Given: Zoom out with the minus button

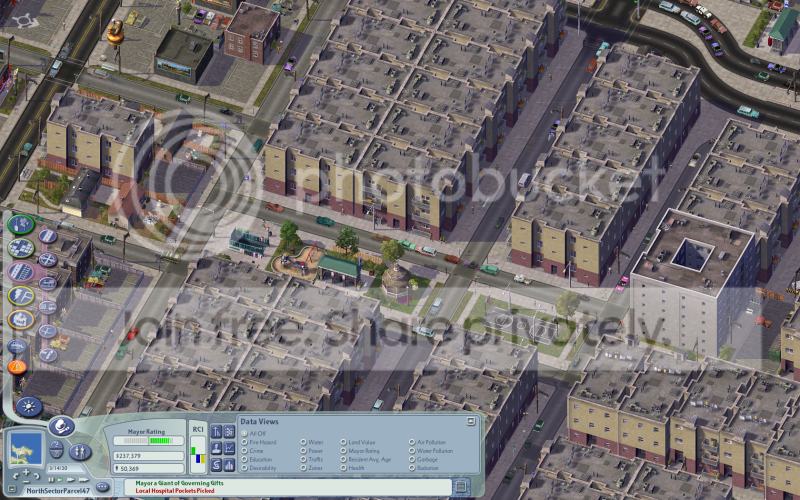Looking at the screenshot, I should (x=26, y=482).
